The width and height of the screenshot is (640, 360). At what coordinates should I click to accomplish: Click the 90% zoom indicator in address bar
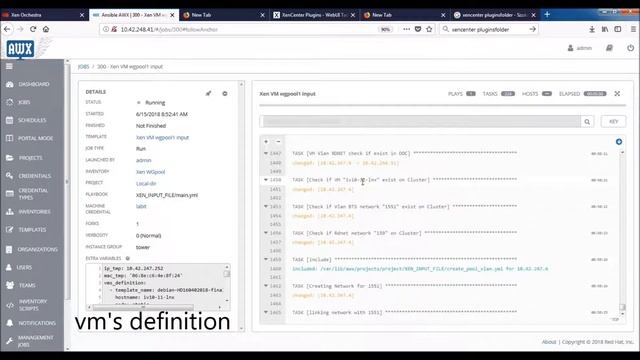[x=385, y=29]
